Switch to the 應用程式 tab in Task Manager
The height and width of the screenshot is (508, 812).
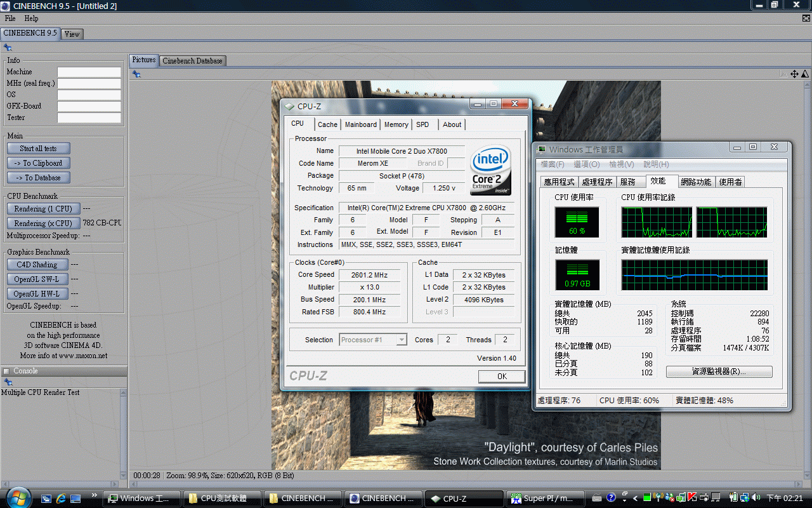pyautogui.click(x=560, y=182)
